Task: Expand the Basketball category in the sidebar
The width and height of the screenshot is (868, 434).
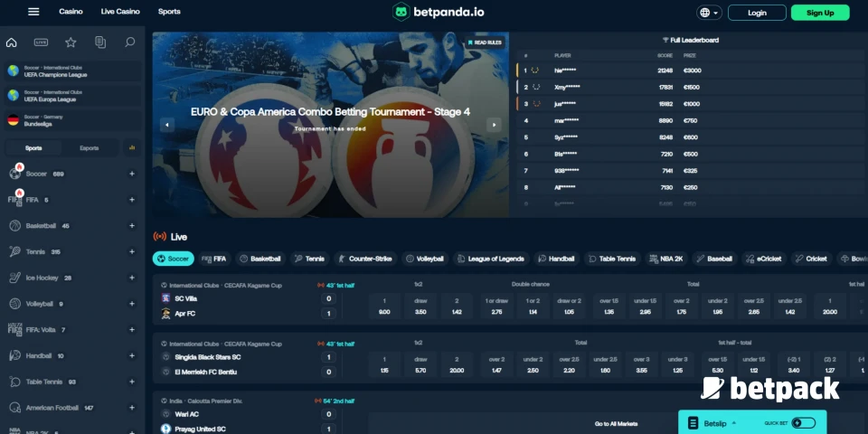Action: coord(132,225)
